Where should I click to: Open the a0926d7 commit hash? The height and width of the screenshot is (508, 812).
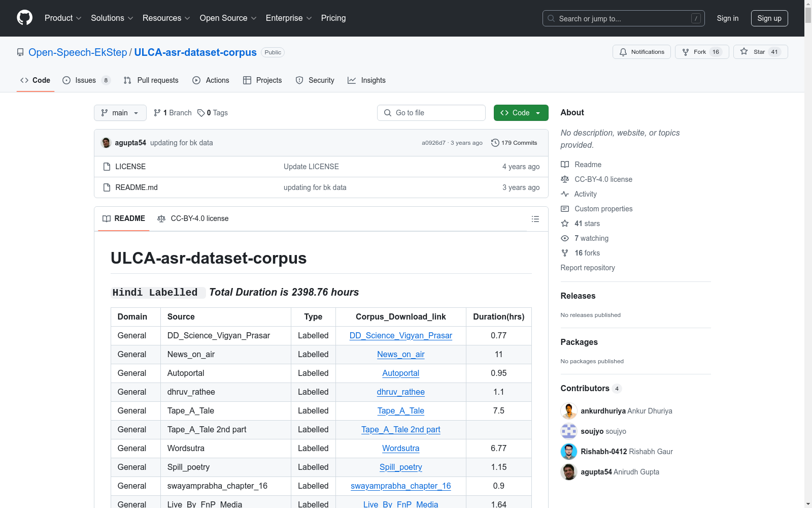coord(433,143)
